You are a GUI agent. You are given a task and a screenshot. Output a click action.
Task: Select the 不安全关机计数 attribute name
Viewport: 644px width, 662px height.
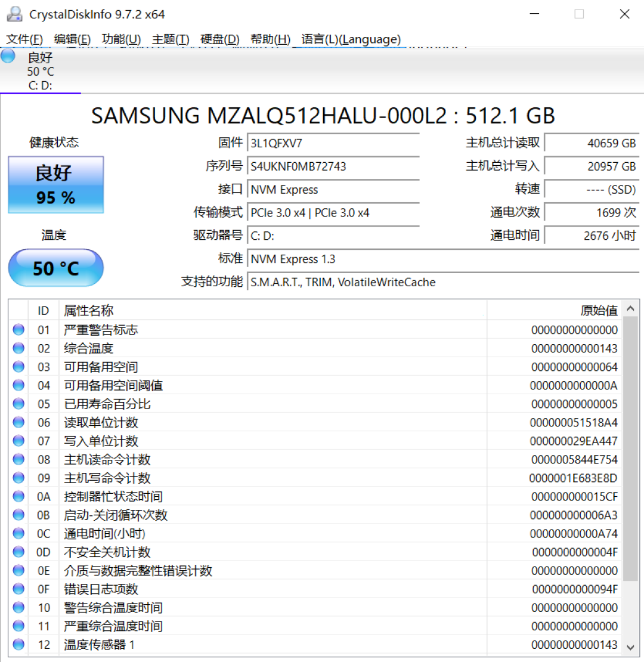coord(107,552)
